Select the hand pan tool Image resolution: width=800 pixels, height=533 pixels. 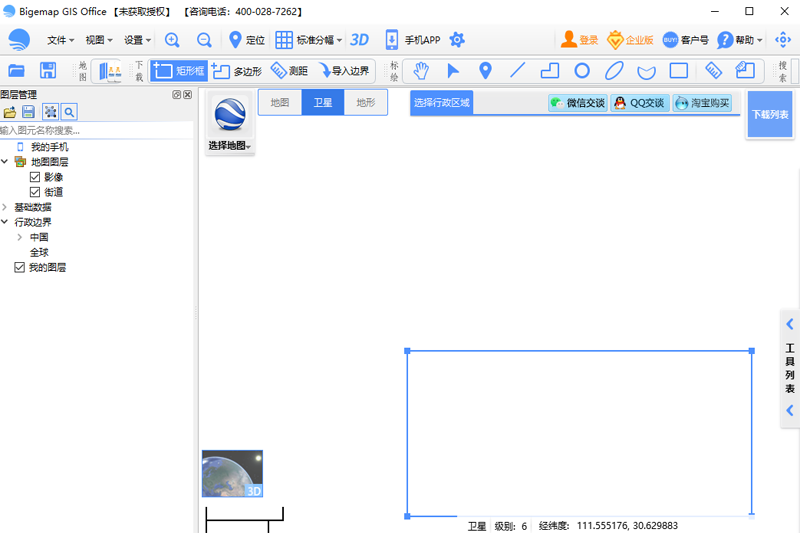[x=421, y=71]
